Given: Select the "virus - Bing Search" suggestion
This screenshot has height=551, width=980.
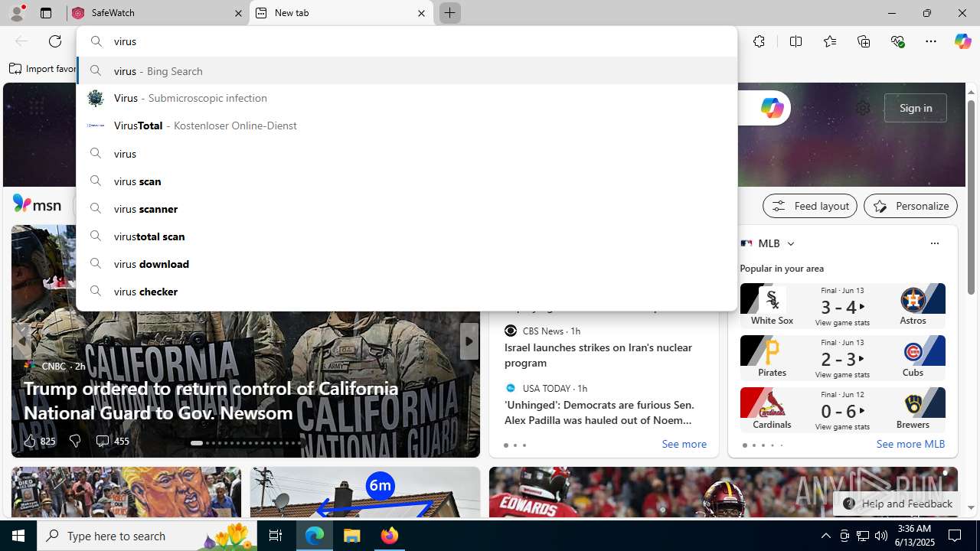Looking at the screenshot, I should (407, 71).
